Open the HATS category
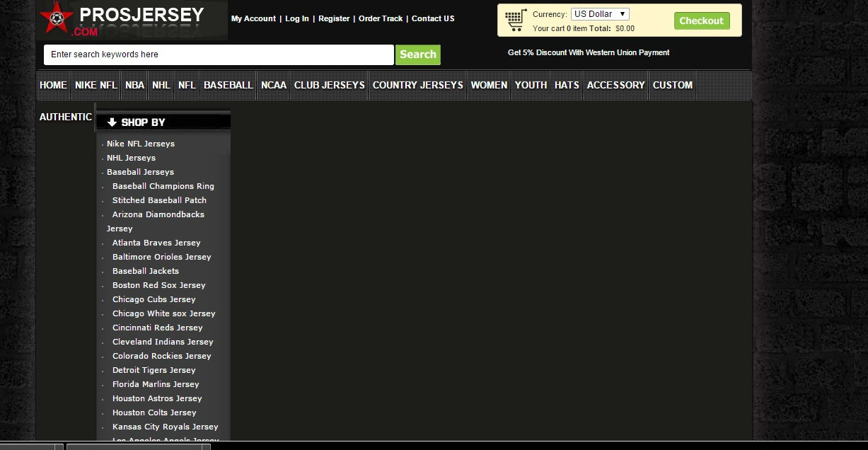 566,85
